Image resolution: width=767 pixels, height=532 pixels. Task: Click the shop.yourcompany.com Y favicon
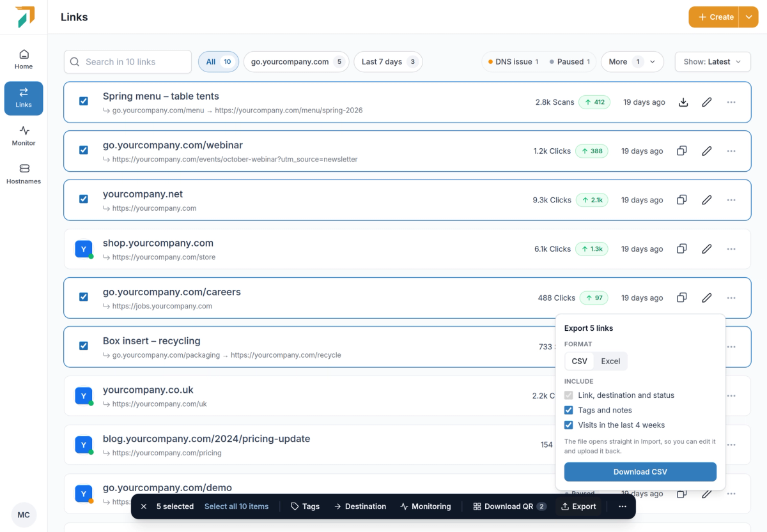[x=84, y=249]
